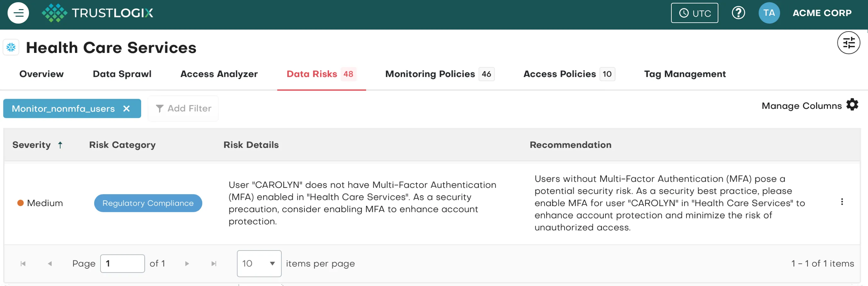Image resolution: width=868 pixels, height=286 pixels.
Task: Click the Severity ascending sort arrow
Action: pyautogui.click(x=60, y=145)
